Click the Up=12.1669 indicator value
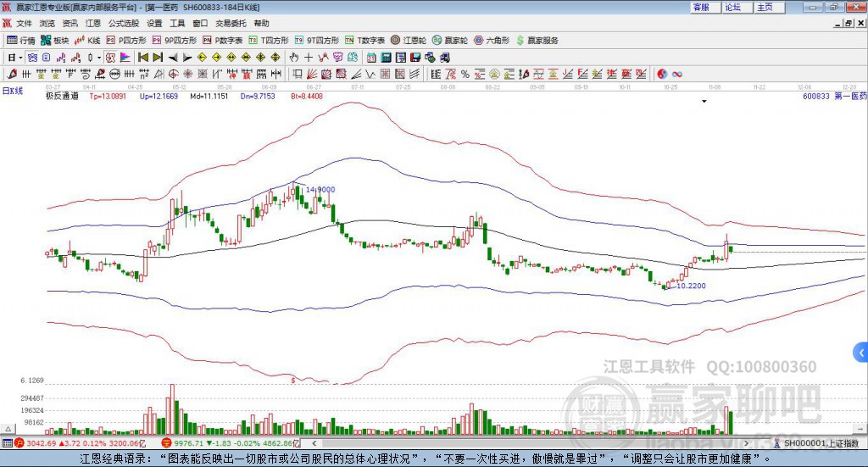Viewport: 868px width, 467px height. pyautogui.click(x=159, y=96)
